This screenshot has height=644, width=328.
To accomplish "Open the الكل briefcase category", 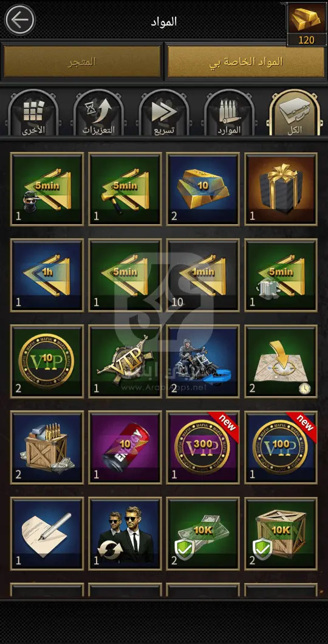I will click(x=295, y=114).
